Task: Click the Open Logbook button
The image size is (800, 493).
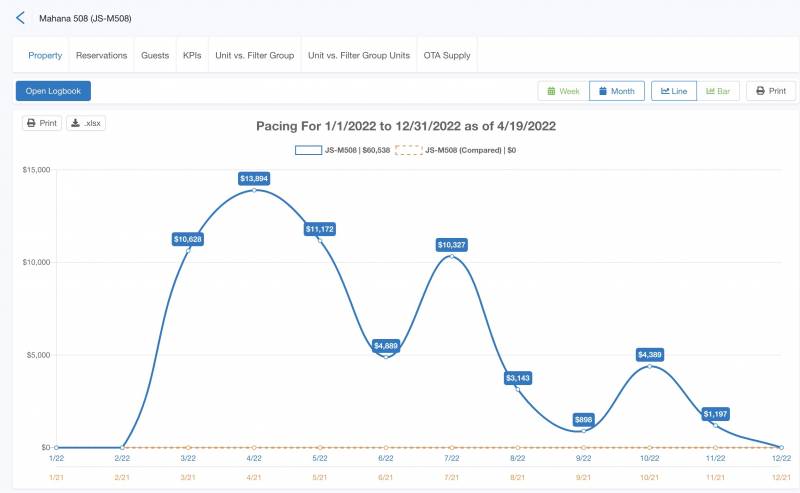Action: point(53,91)
